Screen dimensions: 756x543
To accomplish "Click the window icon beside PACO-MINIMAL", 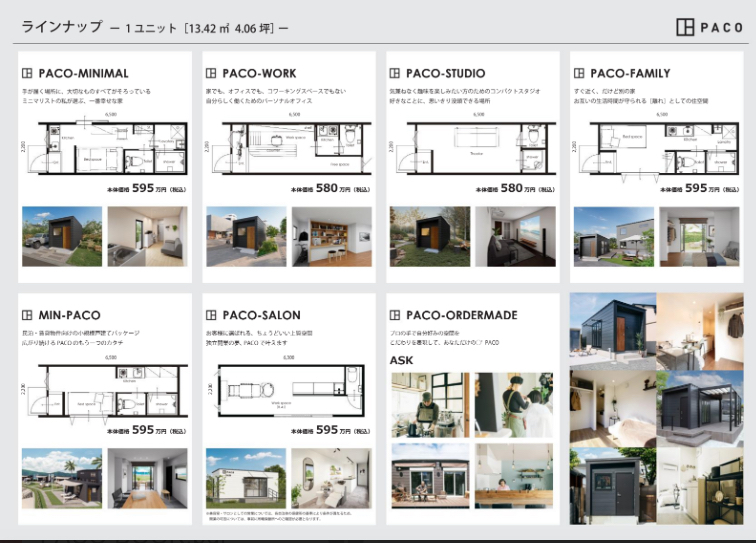I will click(x=27, y=73).
